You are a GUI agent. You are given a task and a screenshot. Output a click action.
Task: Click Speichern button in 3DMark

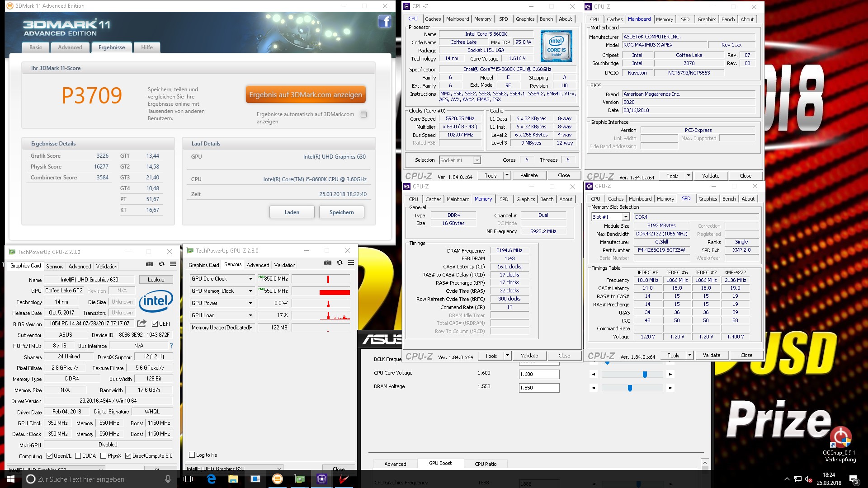pyautogui.click(x=342, y=212)
